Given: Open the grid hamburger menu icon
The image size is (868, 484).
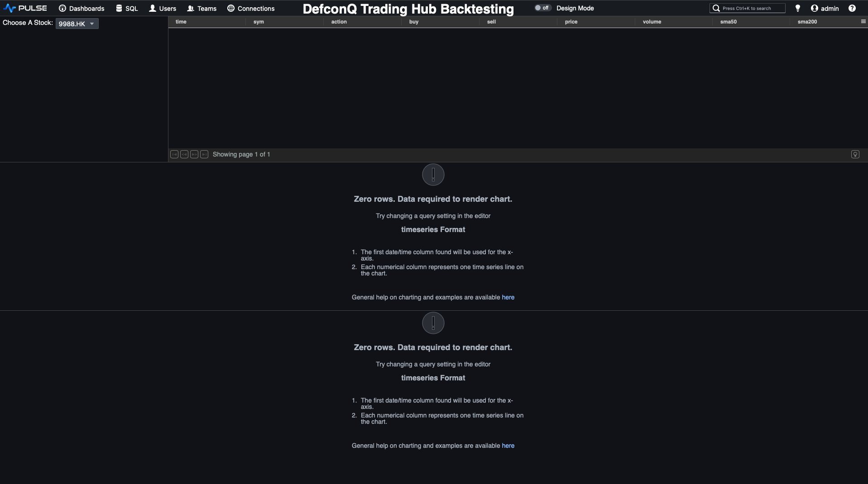Looking at the screenshot, I should point(863,21).
